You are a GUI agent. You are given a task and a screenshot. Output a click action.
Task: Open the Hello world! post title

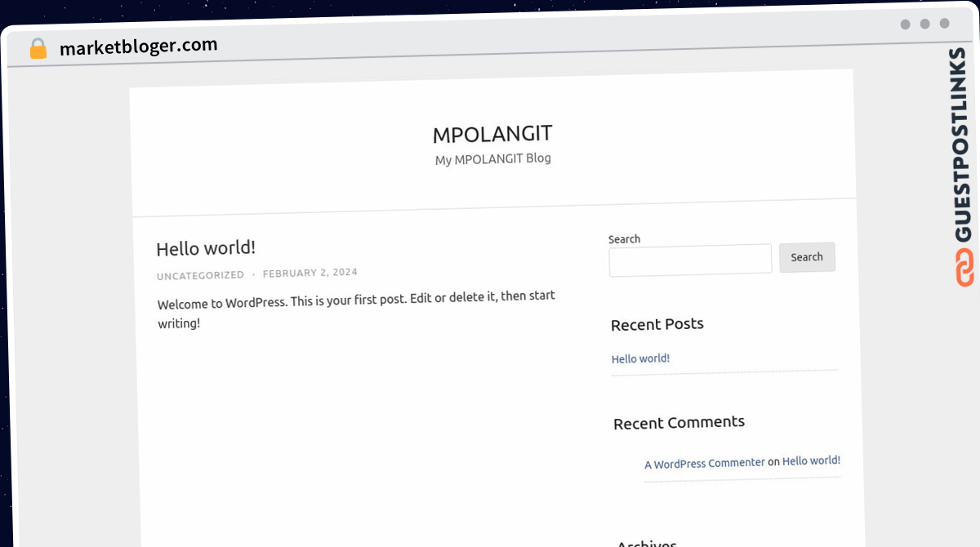[206, 248]
